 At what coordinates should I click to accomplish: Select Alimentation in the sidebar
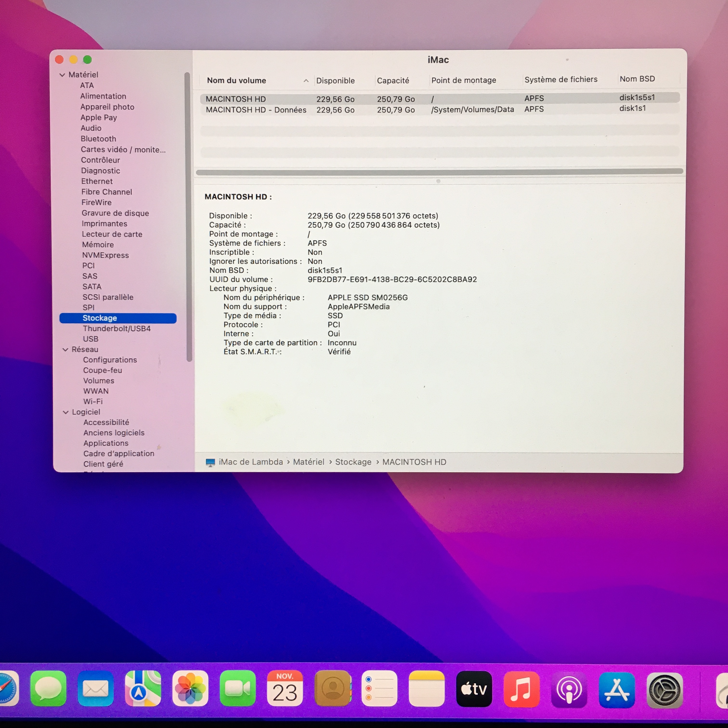[x=103, y=96]
